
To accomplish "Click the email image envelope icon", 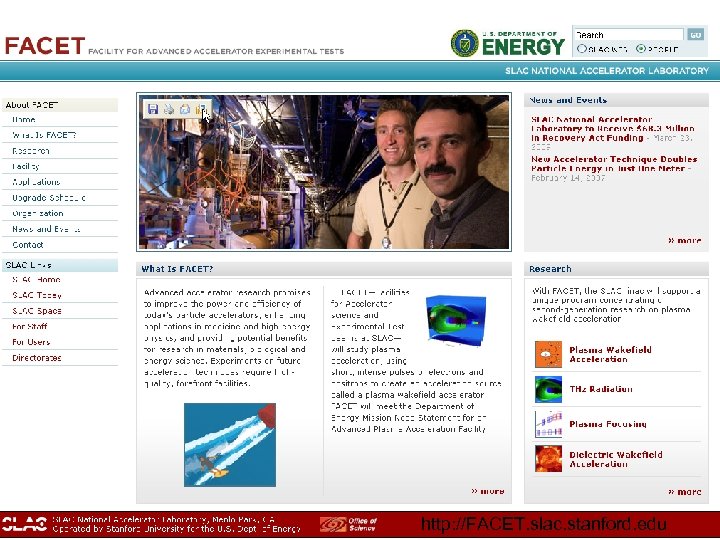I will point(185,109).
